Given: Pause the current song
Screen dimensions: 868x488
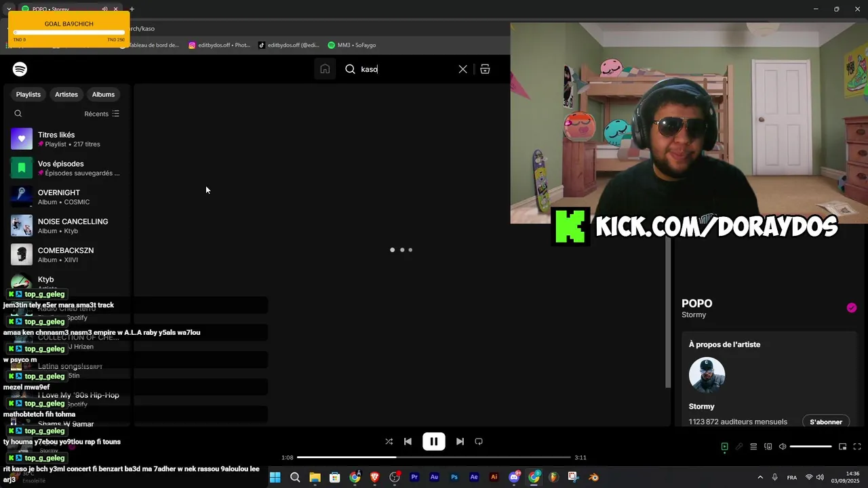Looking at the screenshot, I should [434, 441].
